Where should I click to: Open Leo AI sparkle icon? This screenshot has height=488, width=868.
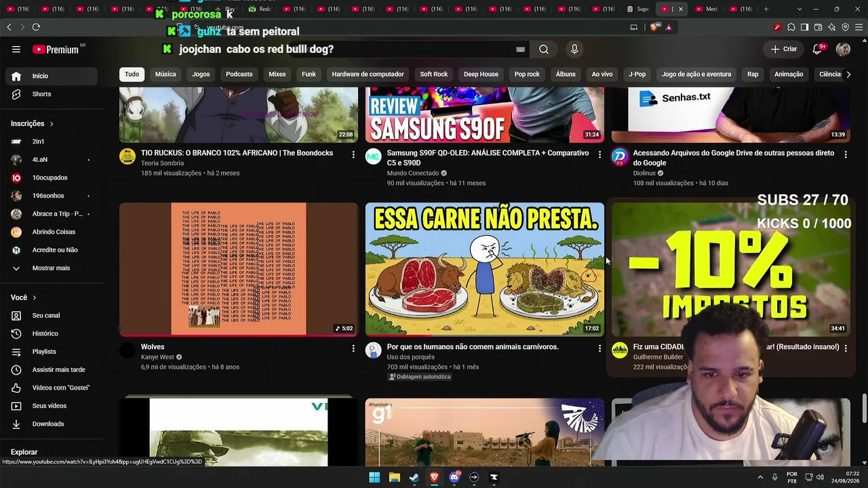point(831,27)
